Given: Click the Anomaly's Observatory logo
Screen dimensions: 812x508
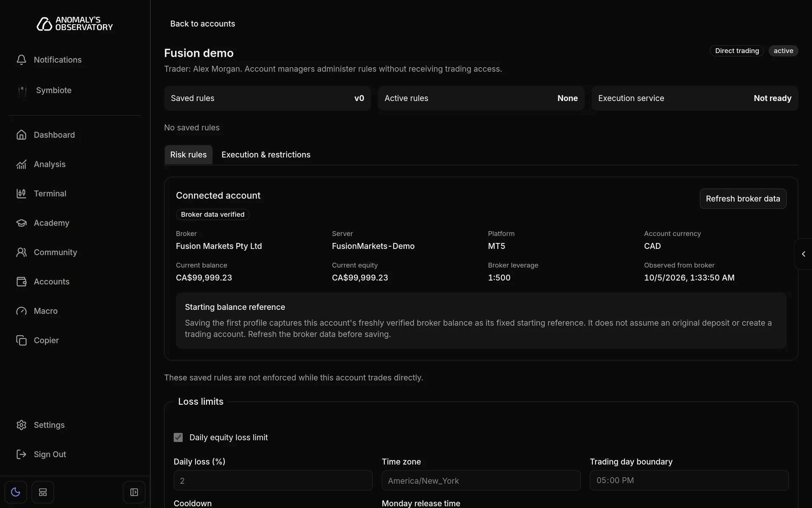Looking at the screenshot, I should [75, 24].
